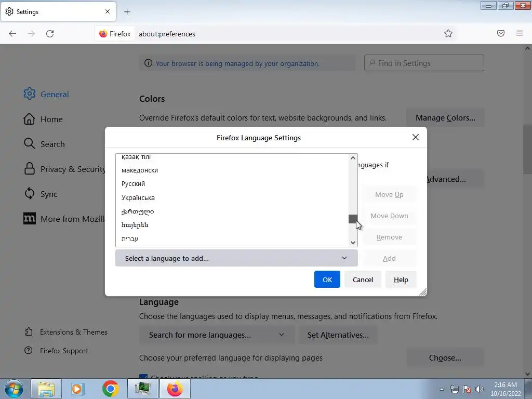This screenshot has height=399, width=532.
Task: Click the Firefox identity icon in address bar
Action: point(115,34)
